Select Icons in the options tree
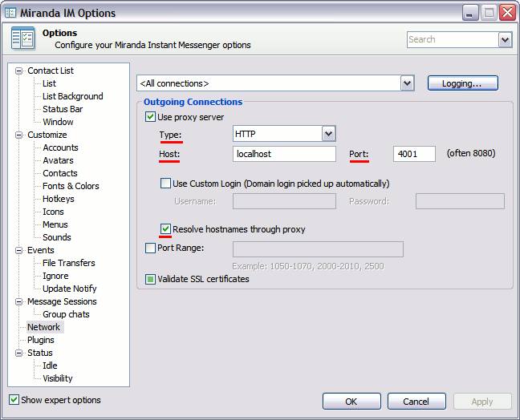The image size is (520, 420). [x=53, y=212]
